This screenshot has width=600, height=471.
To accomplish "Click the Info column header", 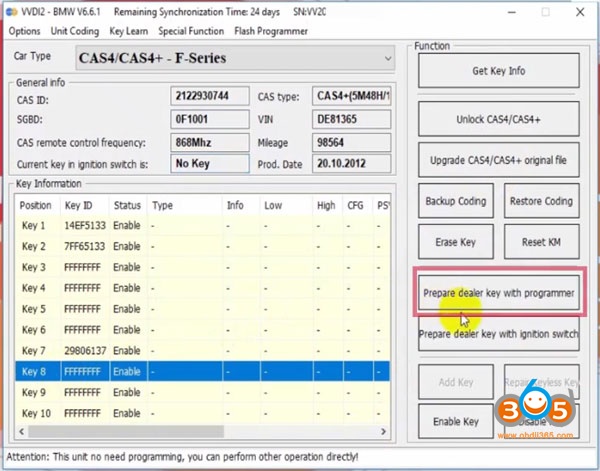I will pyautogui.click(x=241, y=205).
